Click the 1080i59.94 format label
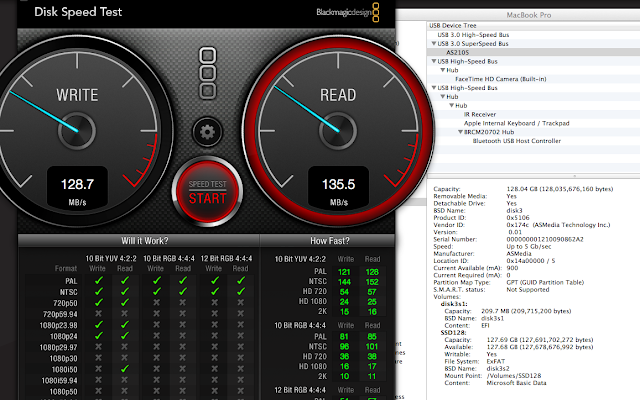640x400 pixels. click(59, 380)
